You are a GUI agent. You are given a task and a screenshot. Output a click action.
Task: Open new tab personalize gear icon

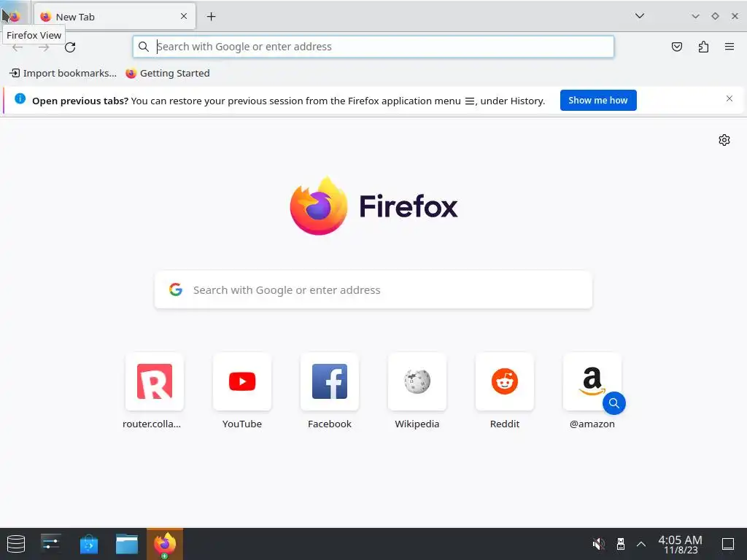coord(724,140)
